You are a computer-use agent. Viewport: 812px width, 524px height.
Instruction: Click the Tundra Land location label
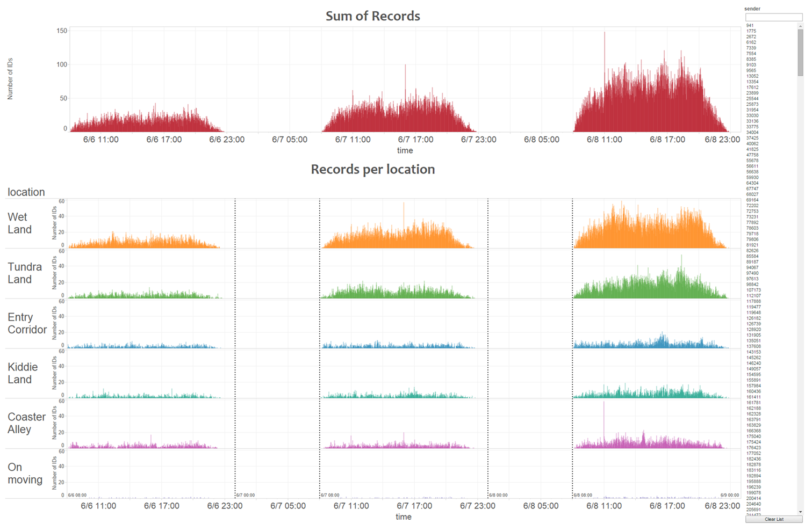pos(24,273)
